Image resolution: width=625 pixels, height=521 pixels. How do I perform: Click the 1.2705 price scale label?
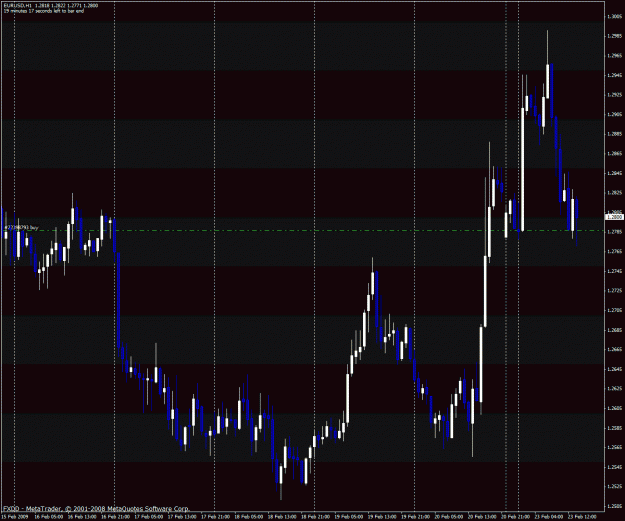(x=615, y=310)
